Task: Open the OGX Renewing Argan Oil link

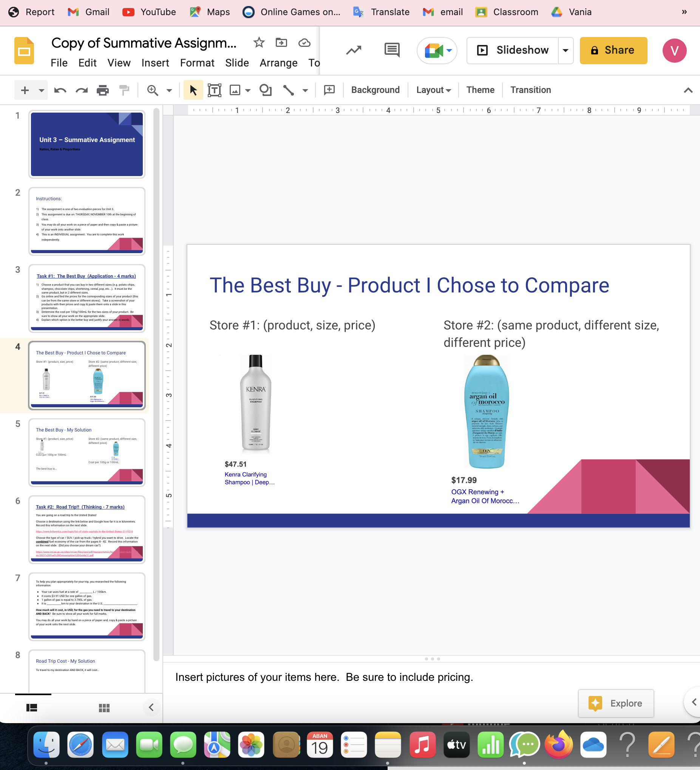Action: [485, 496]
